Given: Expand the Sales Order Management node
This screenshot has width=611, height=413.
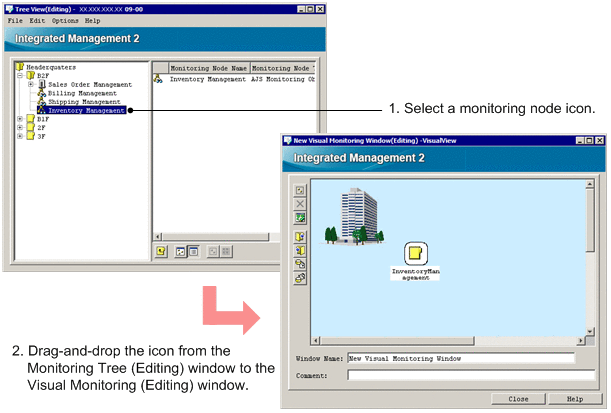Looking at the screenshot, I should click(31, 84).
